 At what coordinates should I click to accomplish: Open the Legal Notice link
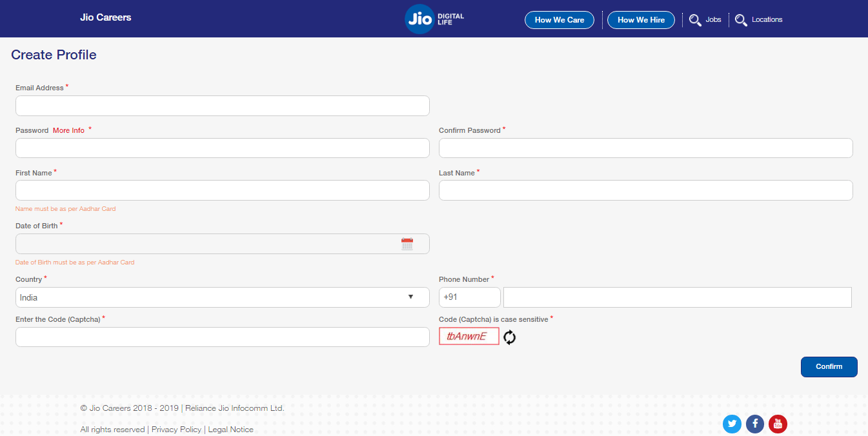point(230,430)
